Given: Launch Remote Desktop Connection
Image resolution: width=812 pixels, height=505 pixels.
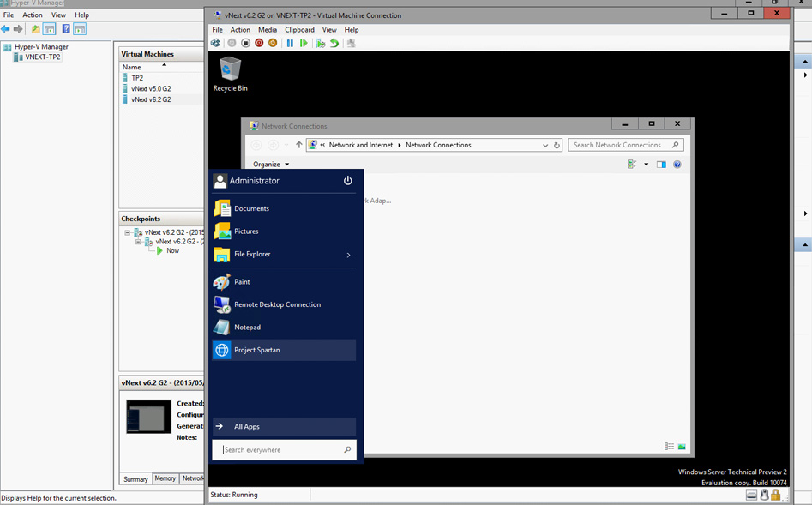Looking at the screenshot, I should coord(284,304).
